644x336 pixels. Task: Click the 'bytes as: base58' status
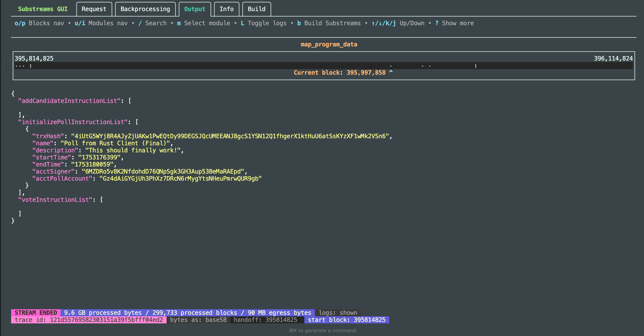[198, 320]
